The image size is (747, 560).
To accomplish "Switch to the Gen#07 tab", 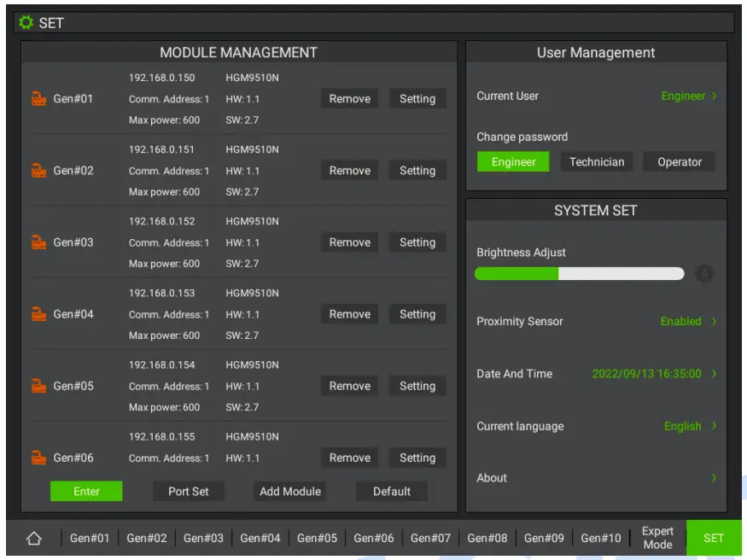I will pos(430,538).
